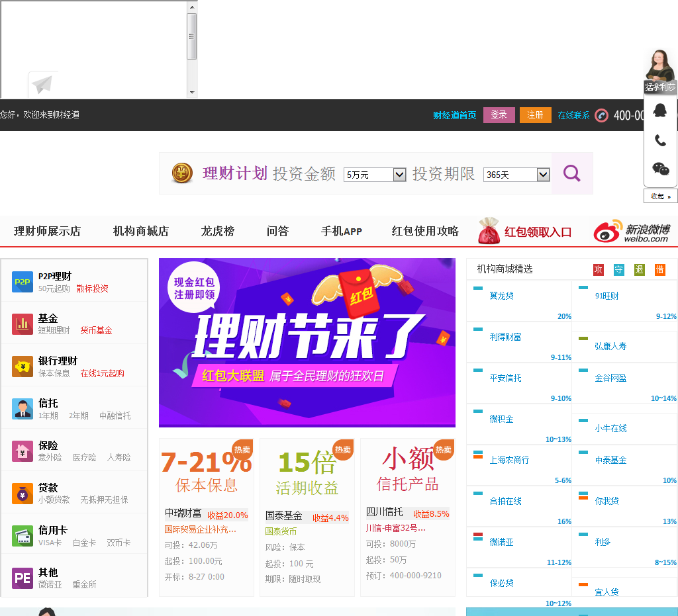Click the 登录 login button

click(499, 115)
